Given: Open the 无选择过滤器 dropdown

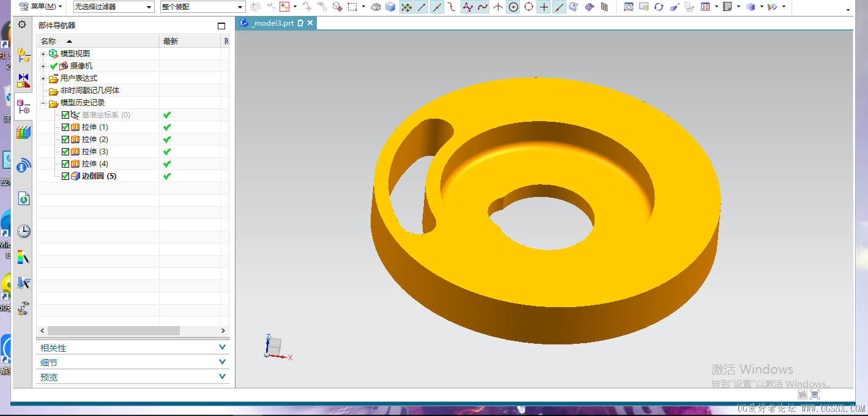Looking at the screenshot, I should 113,7.
